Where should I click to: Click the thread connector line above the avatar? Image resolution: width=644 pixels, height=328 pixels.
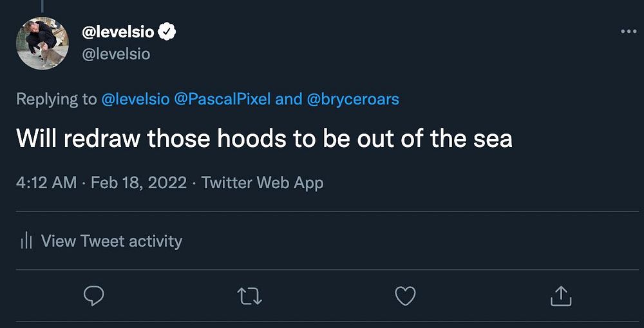(x=42, y=5)
